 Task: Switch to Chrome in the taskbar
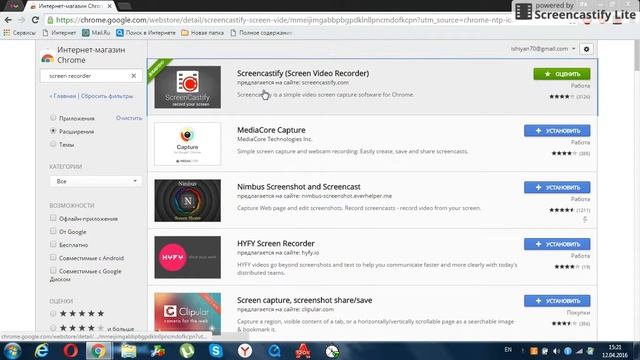[x=98, y=351]
